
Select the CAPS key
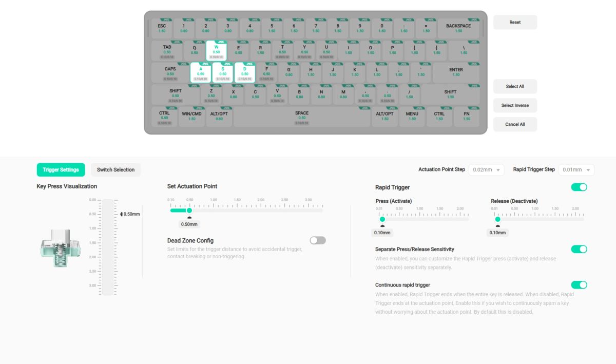coord(170,72)
